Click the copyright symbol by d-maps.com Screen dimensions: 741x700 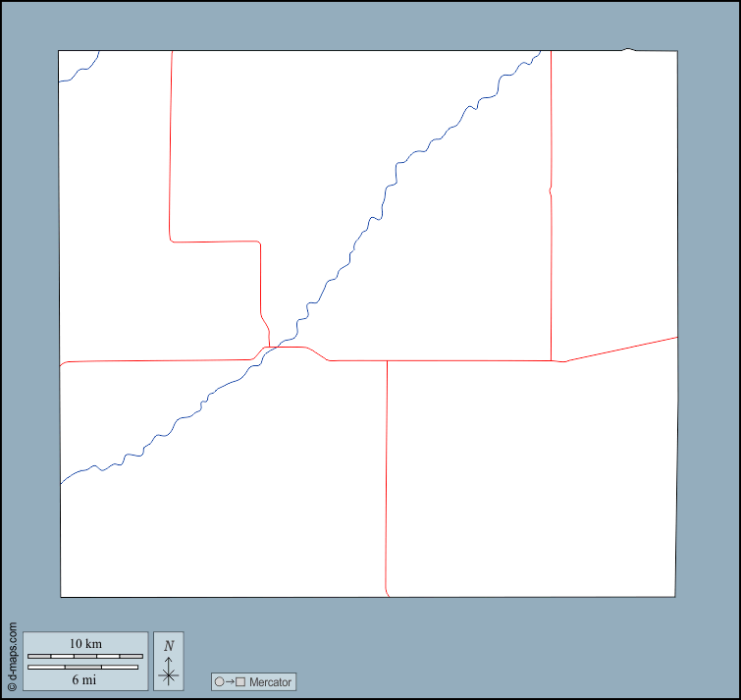[12, 687]
